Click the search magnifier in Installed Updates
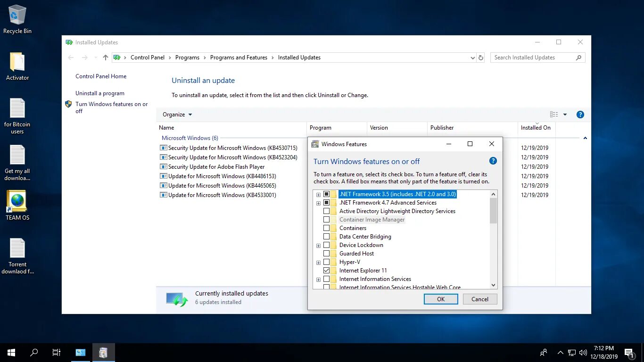644x362 pixels. click(x=579, y=58)
